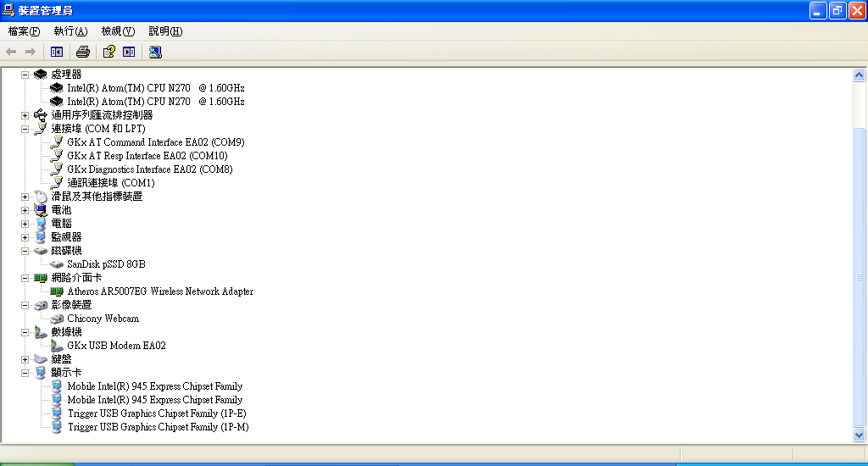Screen dimensions: 868x466
Task: Collapse the 磁碟機 disk drive node
Action: (25, 251)
